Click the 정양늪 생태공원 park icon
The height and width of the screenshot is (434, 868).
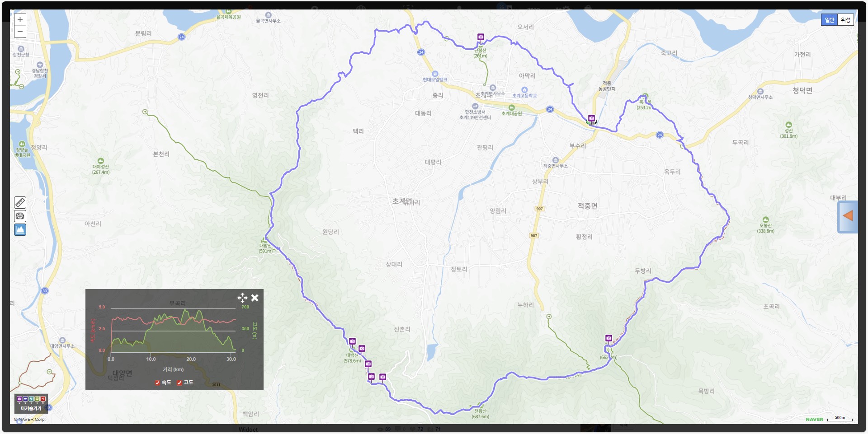click(22, 144)
